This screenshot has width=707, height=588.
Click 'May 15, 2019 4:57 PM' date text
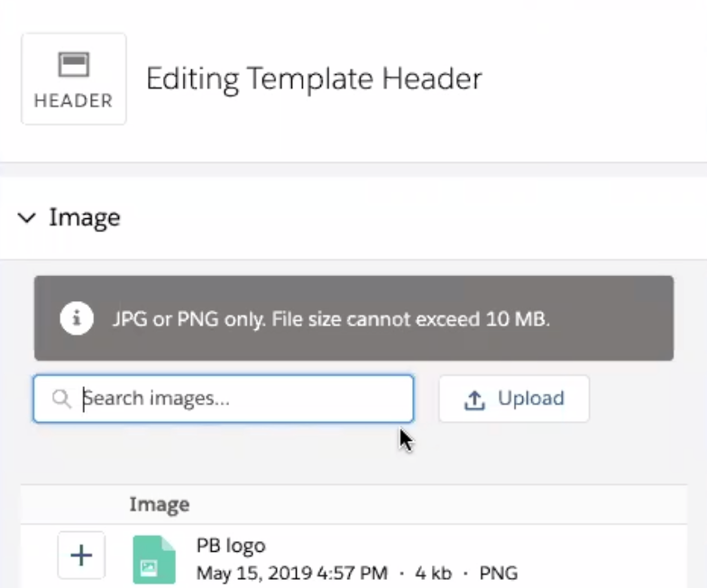[292, 574]
